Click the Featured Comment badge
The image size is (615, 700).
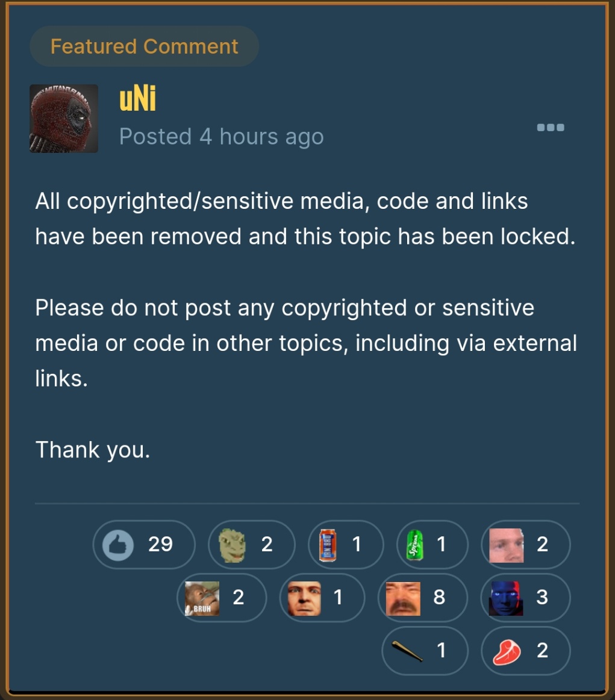[144, 46]
